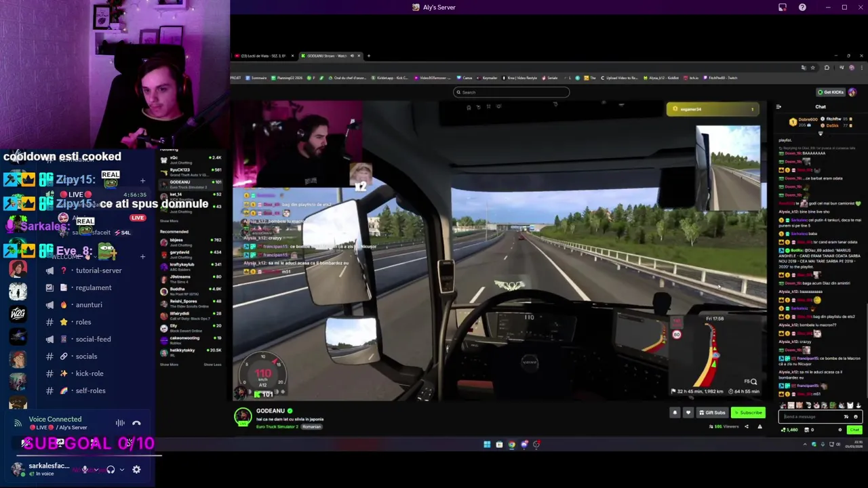Show hidden system tray icons chevron
The height and width of the screenshot is (488, 868).
[805, 445]
